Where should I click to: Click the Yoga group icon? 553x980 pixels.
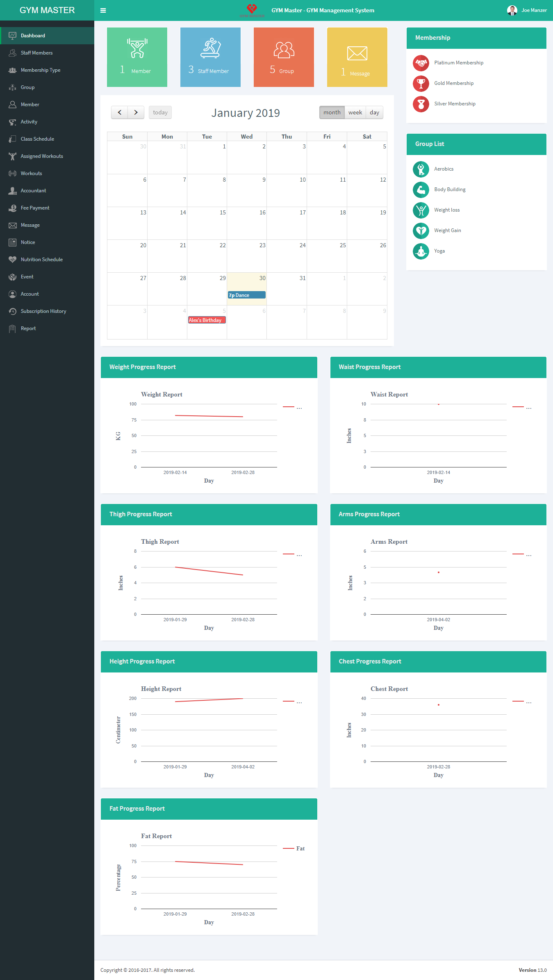tap(421, 251)
